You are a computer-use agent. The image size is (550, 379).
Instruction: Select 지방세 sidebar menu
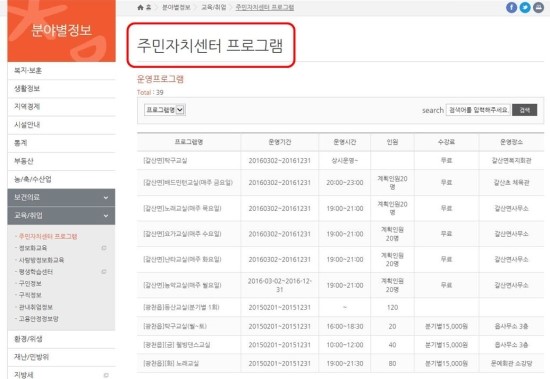(x=24, y=375)
